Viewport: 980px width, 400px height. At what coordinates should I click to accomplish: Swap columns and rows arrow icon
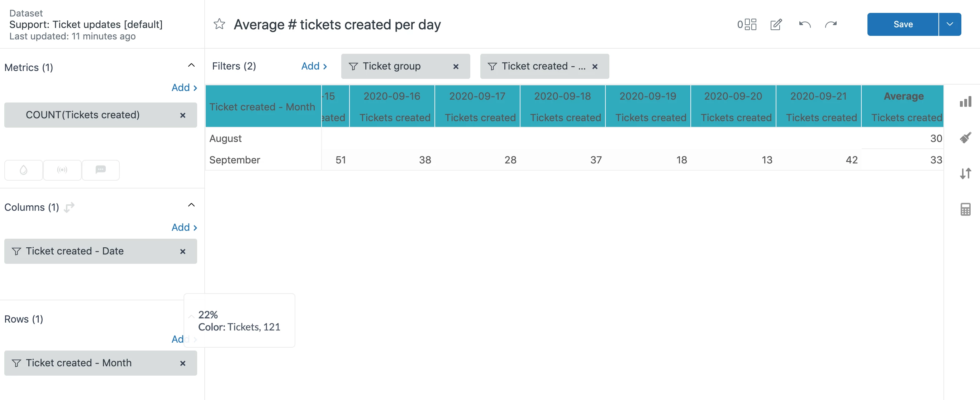(69, 207)
